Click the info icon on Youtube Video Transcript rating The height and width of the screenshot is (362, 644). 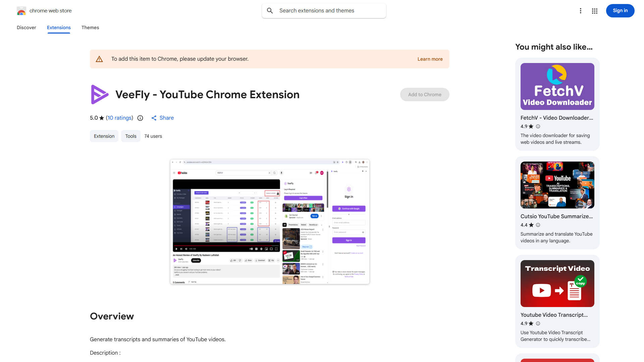pos(538,323)
